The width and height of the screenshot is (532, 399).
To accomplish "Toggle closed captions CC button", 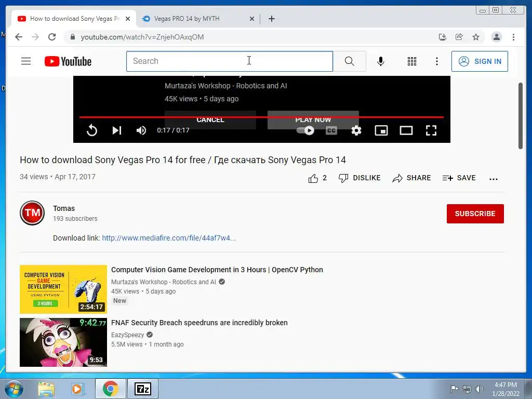I will click(x=331, y=130).
